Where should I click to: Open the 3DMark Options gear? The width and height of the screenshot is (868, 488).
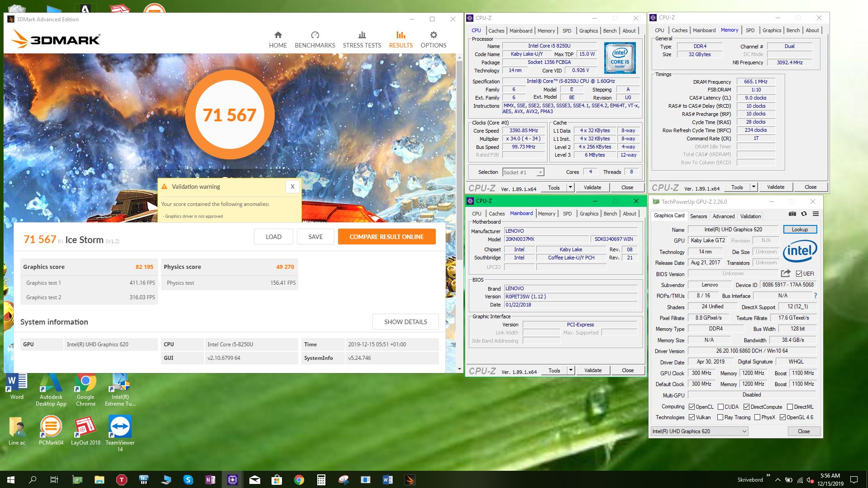(x=434, y=40)
